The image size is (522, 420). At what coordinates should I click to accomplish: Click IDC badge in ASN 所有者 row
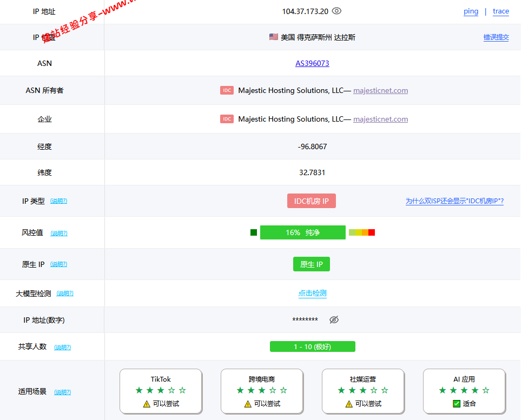click(227, 90)
